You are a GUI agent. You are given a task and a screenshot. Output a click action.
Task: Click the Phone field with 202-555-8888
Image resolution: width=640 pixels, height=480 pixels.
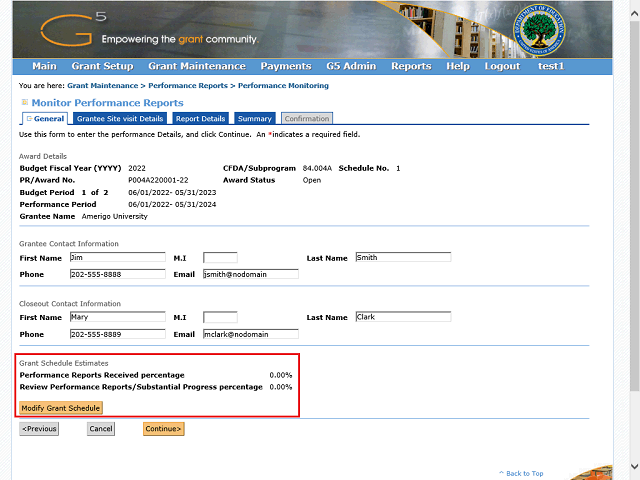[x=118, y=274]
